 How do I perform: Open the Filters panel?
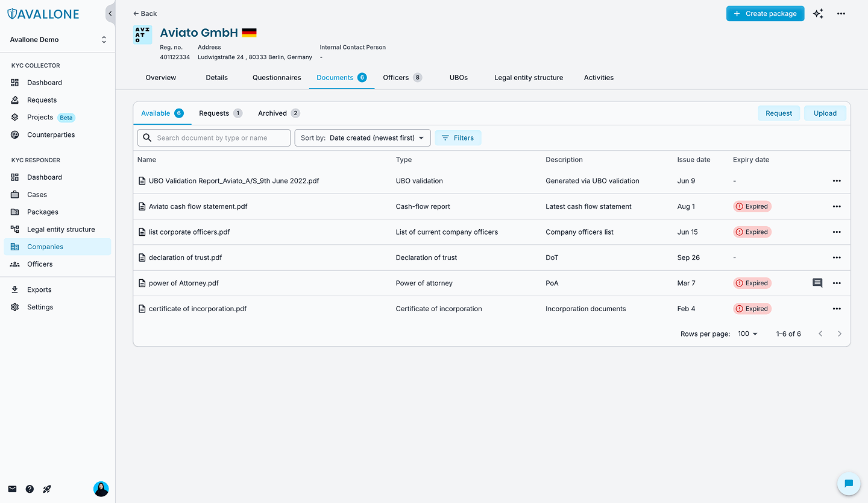click(x=458, y=138)
